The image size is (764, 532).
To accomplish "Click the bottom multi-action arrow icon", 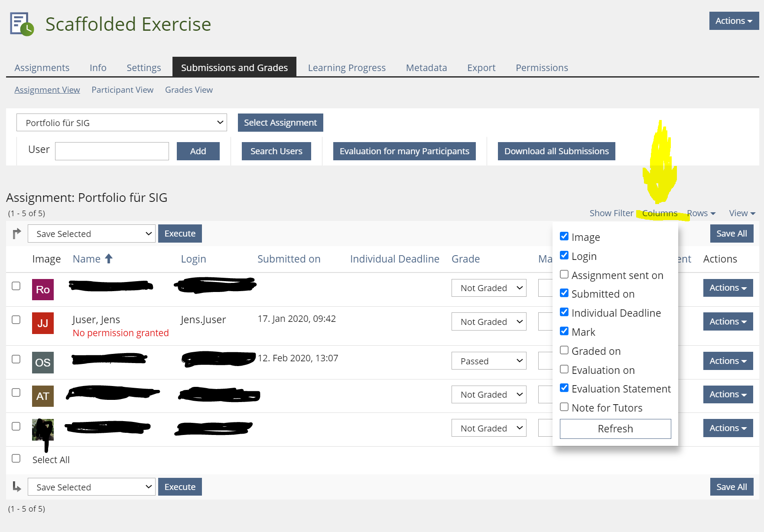I will (17, 487).
